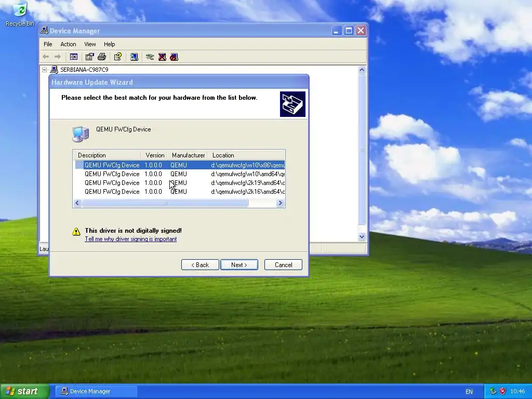
Task: Click the Device Manager vertical scrollbar thumb
Action: 362,150
